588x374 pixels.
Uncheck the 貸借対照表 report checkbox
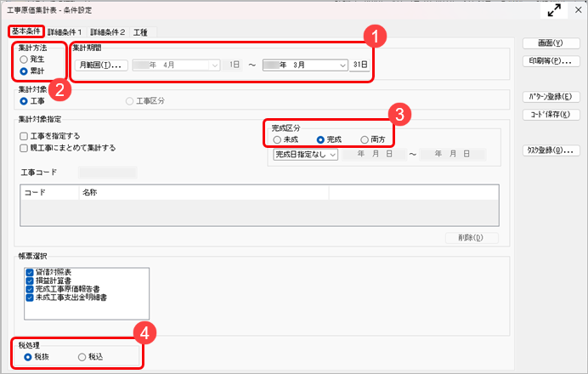point(30,272)
